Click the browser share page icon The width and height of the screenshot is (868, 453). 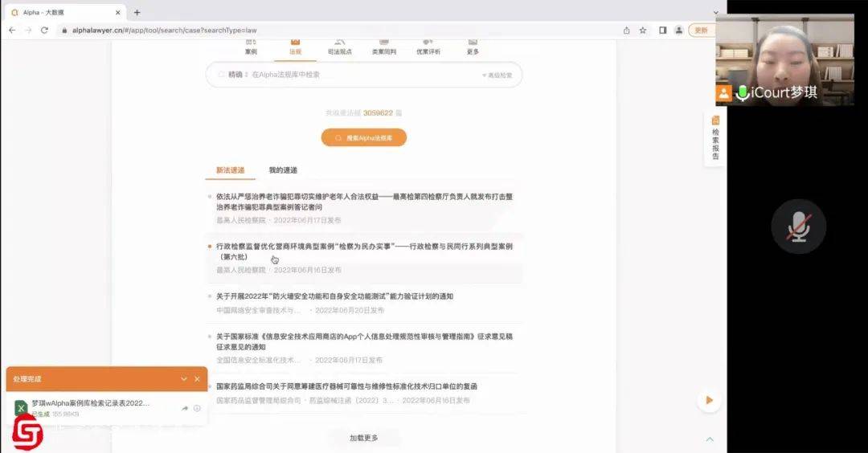(626, 30)
